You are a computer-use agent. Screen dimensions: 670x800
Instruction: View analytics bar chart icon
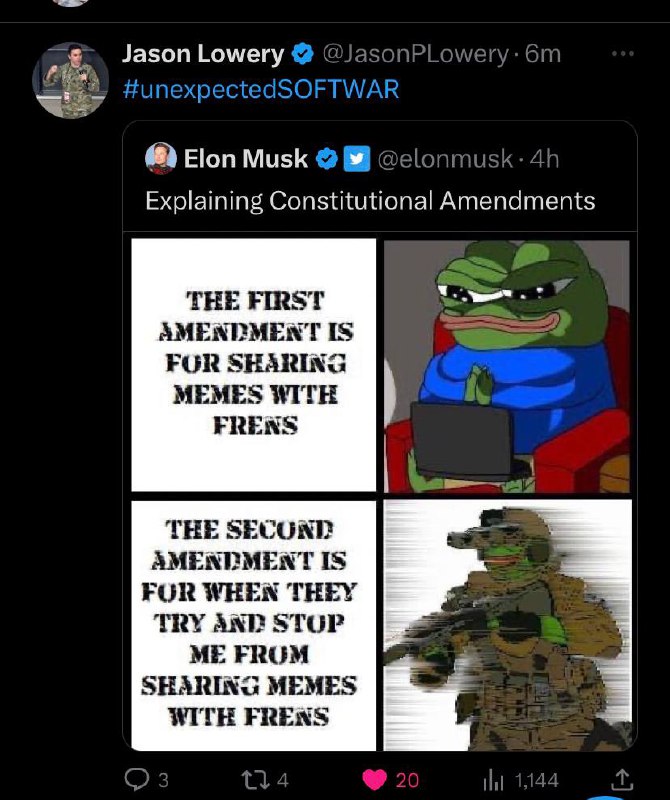coord(493,780)
